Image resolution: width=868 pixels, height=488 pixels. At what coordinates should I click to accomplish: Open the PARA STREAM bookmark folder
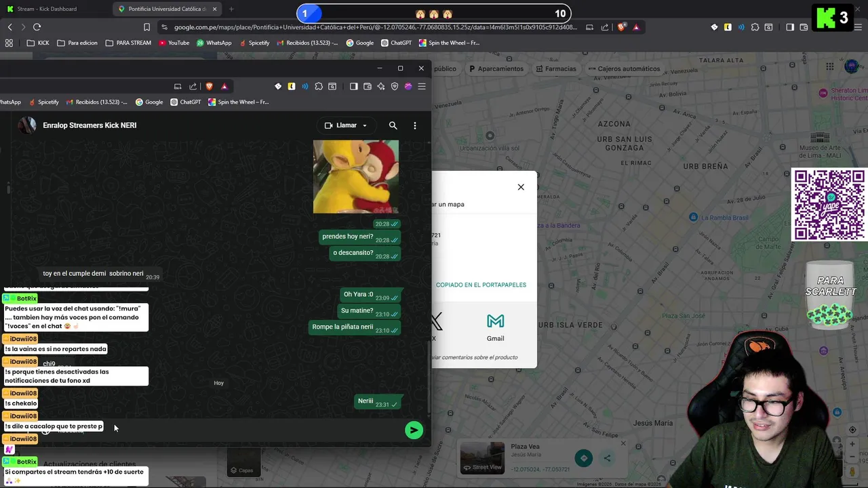pos(129,43)
